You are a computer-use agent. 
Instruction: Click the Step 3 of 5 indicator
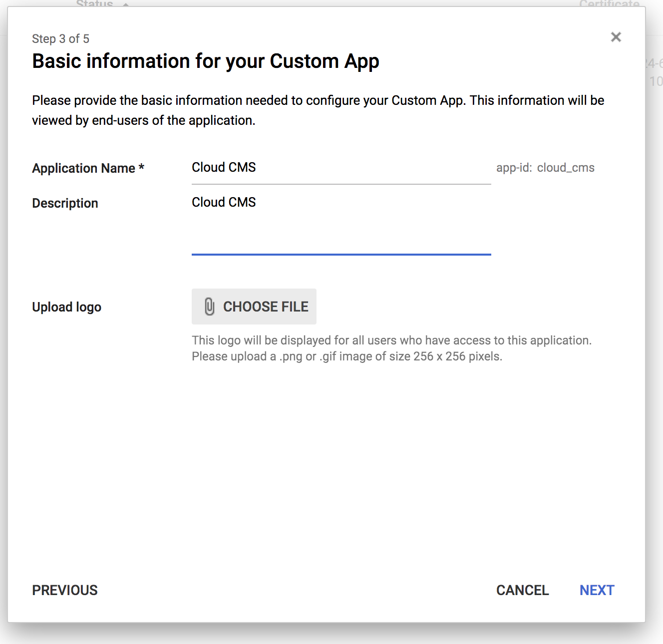(x=60, y=39)
